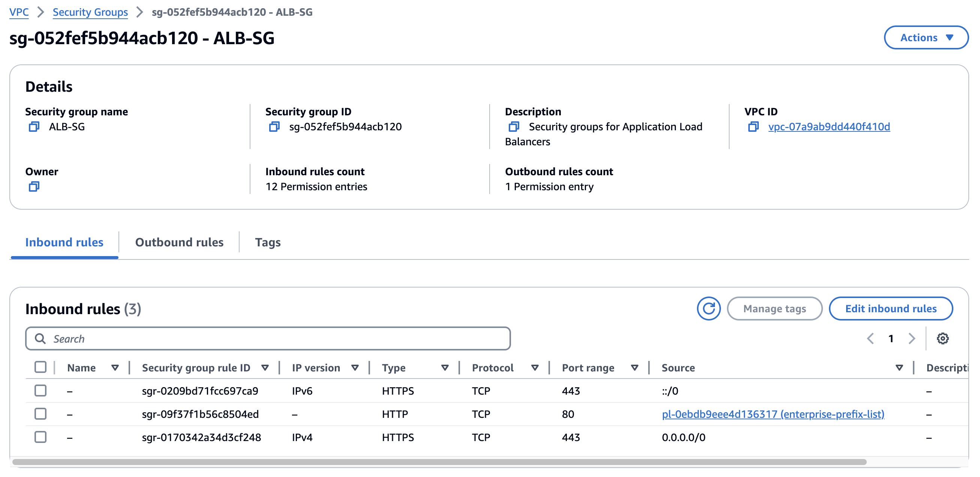
Task: Focus the inbound rules Search field
Action: pyautogui.click(x=268, y=338)
